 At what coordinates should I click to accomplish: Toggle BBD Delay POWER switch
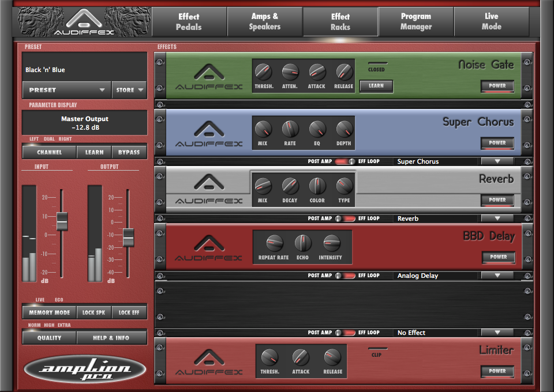pyautogui.click(x=498, y=257)
